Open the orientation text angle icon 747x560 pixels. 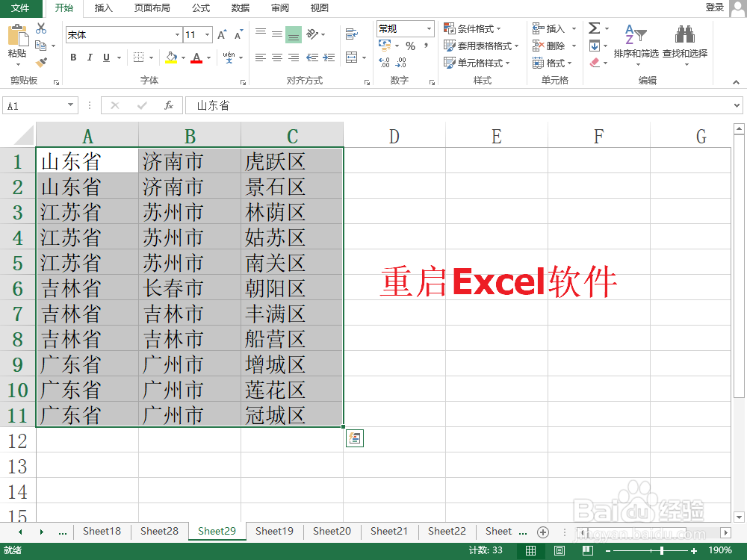(312, 34)
